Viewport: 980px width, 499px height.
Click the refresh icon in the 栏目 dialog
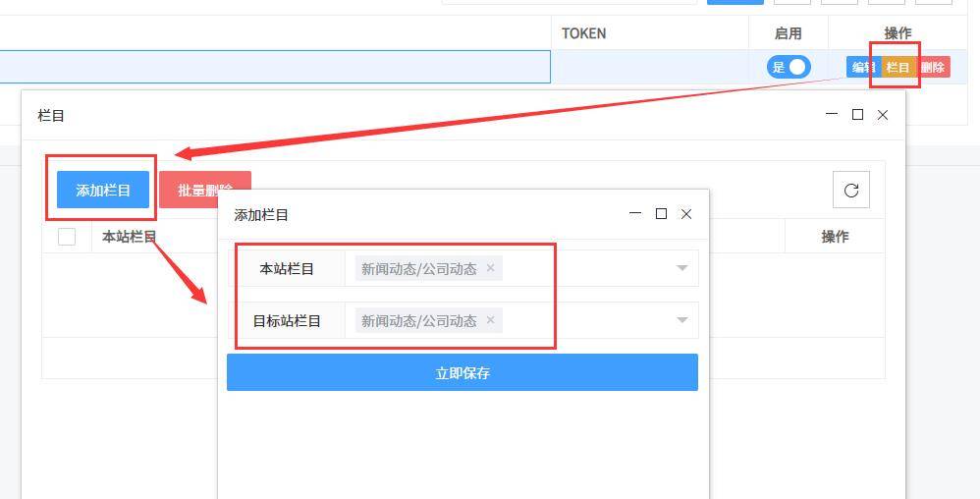(x=850, y=191)
